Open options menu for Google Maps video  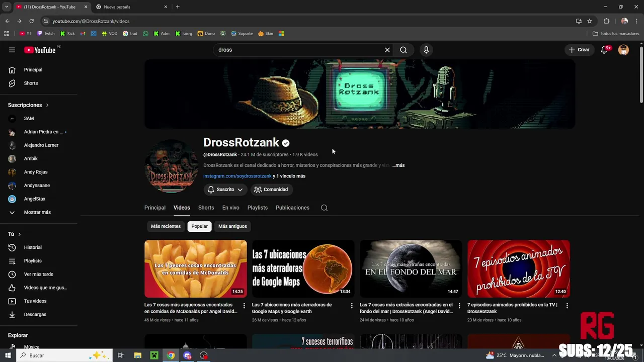(x=352, y=306)
